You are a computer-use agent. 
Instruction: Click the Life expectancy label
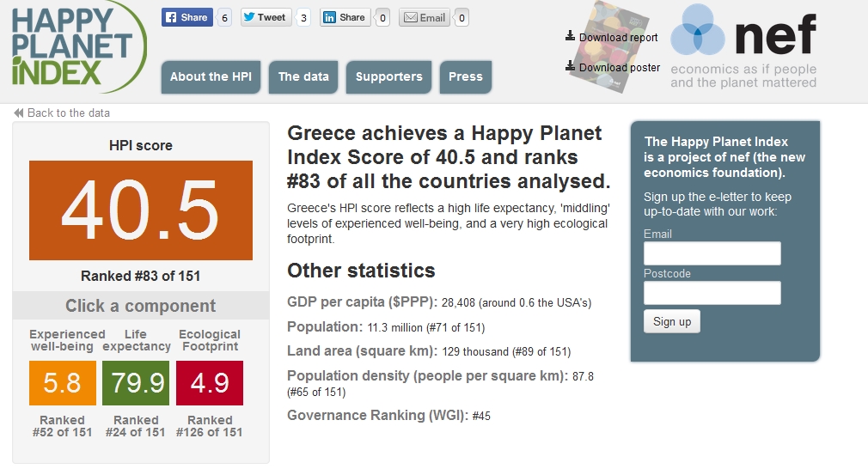[x=136, y=340]
